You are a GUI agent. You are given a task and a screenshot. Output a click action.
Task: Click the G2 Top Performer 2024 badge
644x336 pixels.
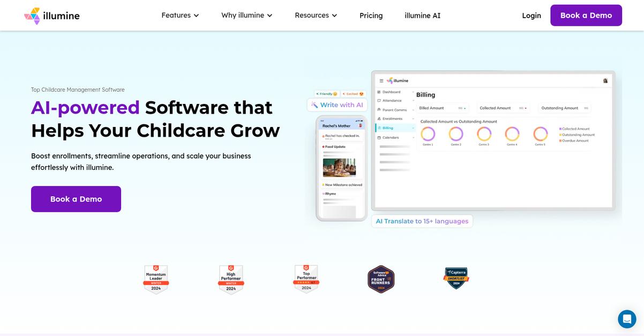tap(306, 279)
